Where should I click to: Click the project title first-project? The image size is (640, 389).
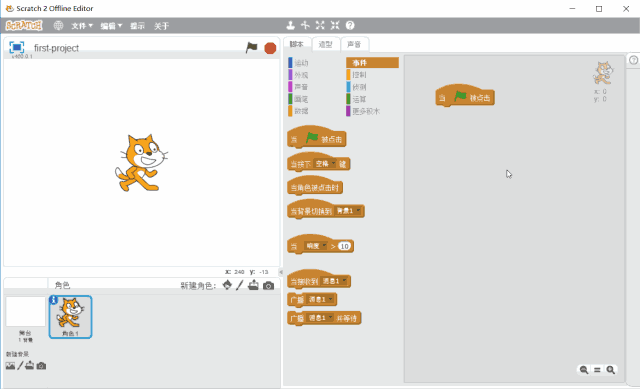[x=56, y=48]
